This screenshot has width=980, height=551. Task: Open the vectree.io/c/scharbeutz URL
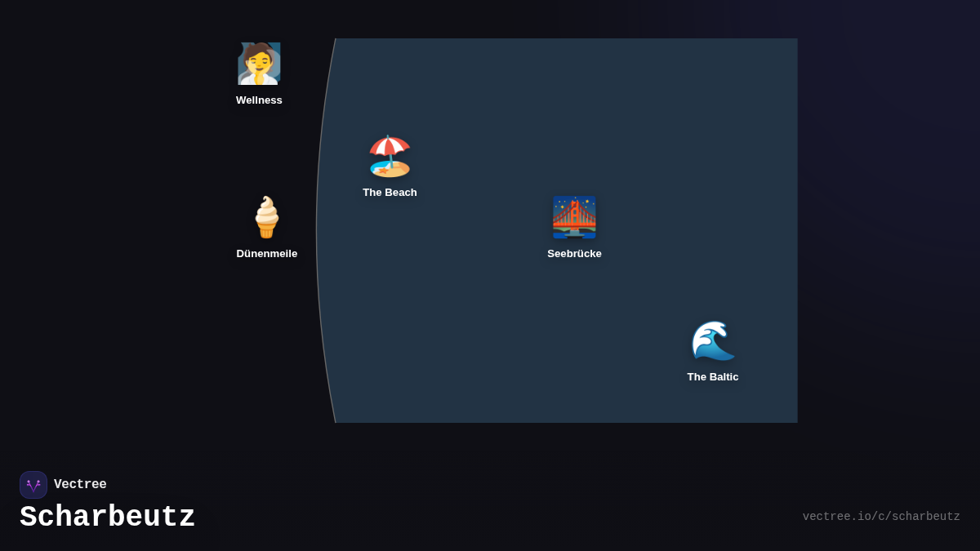click(880, 517)
